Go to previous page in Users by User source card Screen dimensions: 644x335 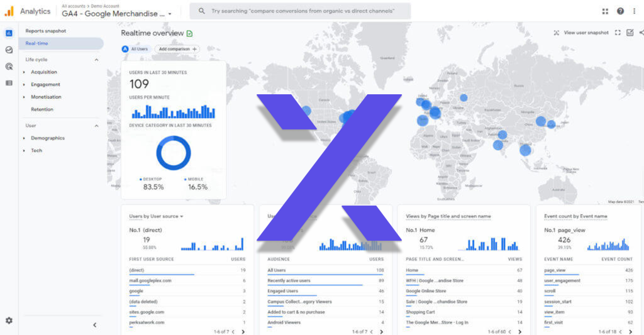[233, 332]
